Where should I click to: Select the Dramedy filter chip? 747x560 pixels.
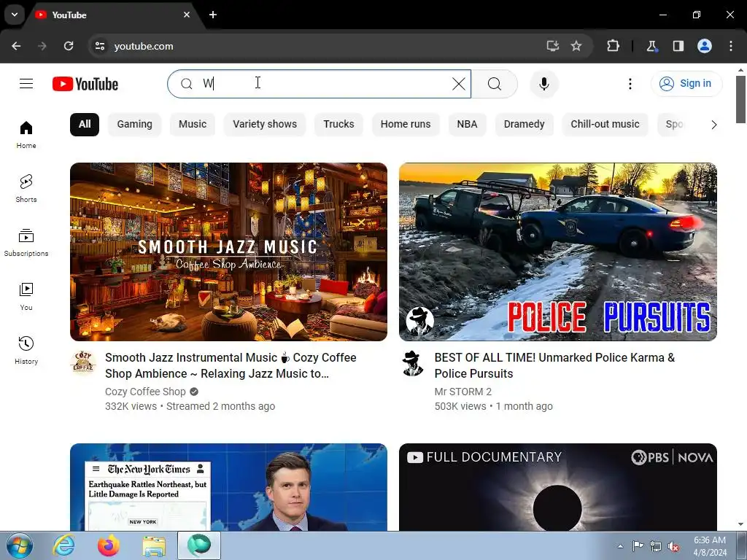(x=524, y=124)
